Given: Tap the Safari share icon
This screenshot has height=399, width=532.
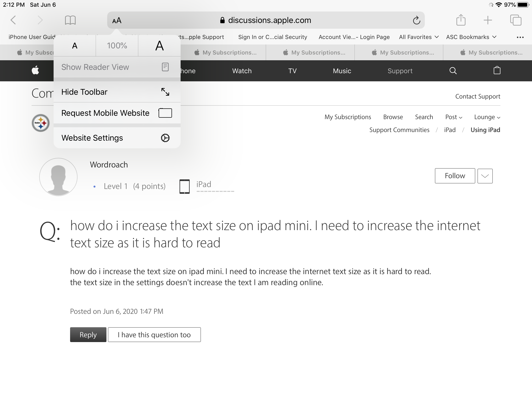Looking at the screenshot, I should coord(460,20).
